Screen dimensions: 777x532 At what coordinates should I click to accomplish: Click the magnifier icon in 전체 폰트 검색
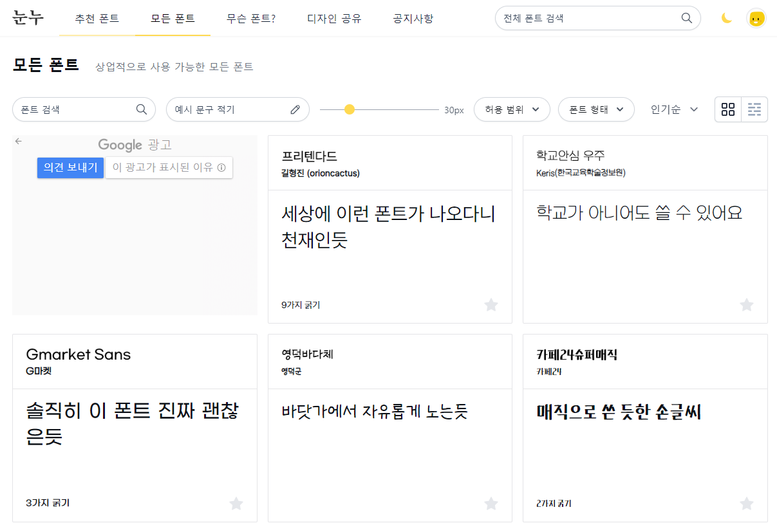click(687, 18)
